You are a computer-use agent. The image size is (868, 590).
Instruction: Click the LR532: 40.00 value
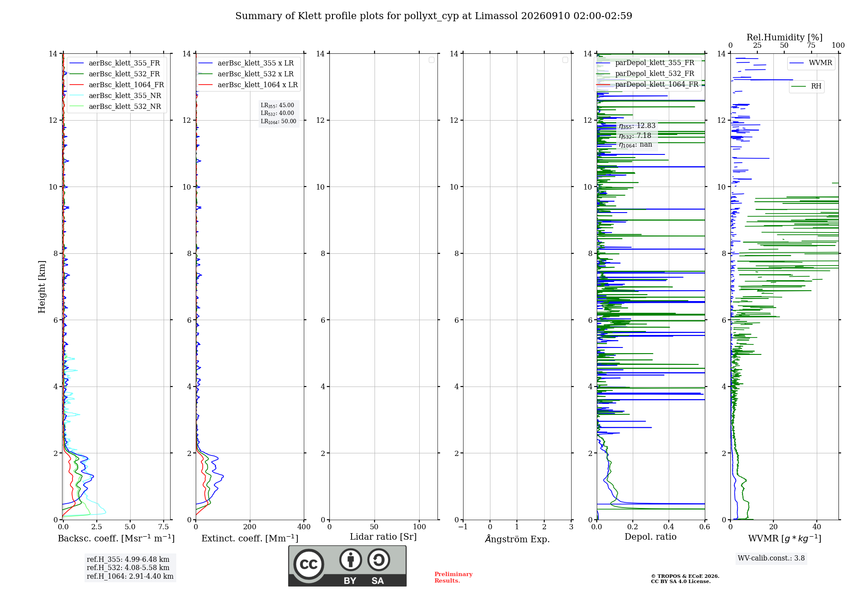pyautogui.click(x=277, y=113)
